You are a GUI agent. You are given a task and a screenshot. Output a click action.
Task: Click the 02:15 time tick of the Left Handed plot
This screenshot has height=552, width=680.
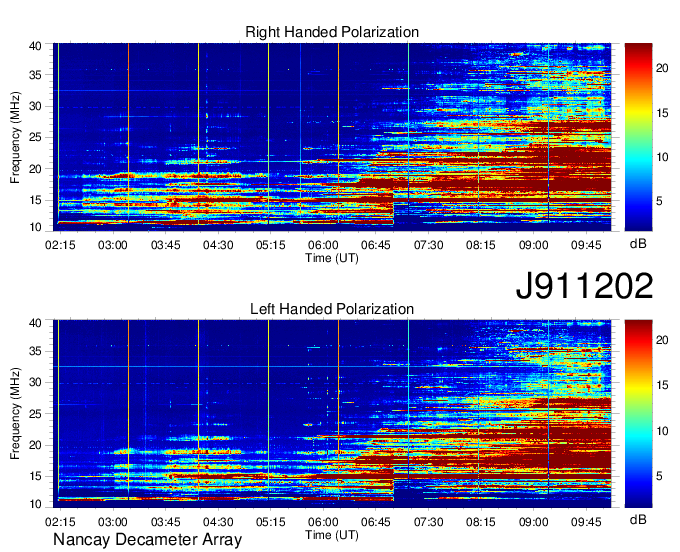pos(60,522)
